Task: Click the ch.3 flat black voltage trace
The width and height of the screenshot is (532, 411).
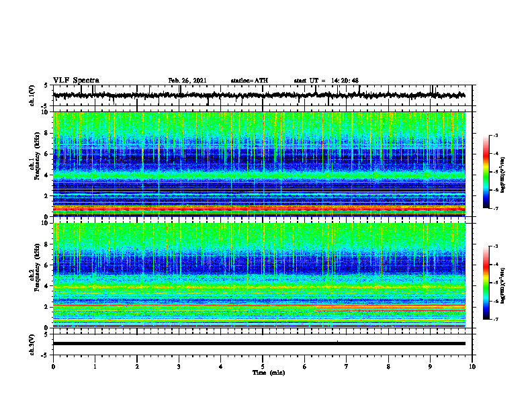Action: (259, 344)
